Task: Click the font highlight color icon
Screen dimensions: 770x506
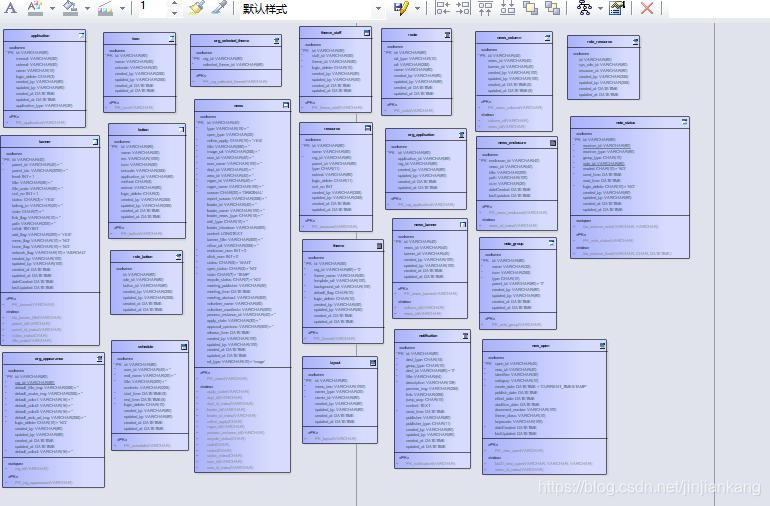Action: 35,7
